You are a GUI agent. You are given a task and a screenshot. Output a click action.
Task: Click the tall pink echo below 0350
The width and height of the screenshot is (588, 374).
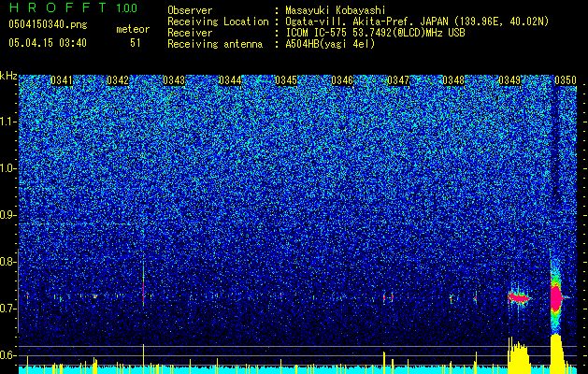(555, 296)
